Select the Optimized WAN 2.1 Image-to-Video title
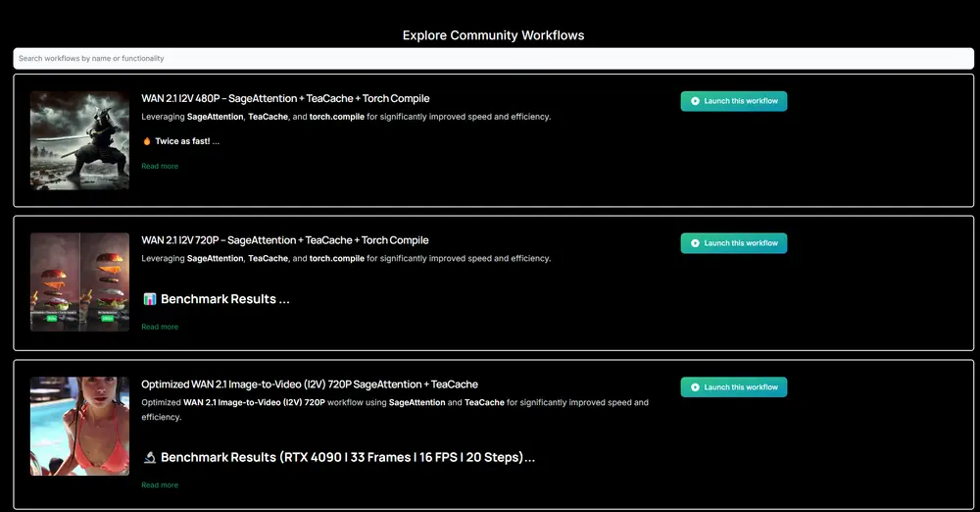 click(x=310, y=384)
